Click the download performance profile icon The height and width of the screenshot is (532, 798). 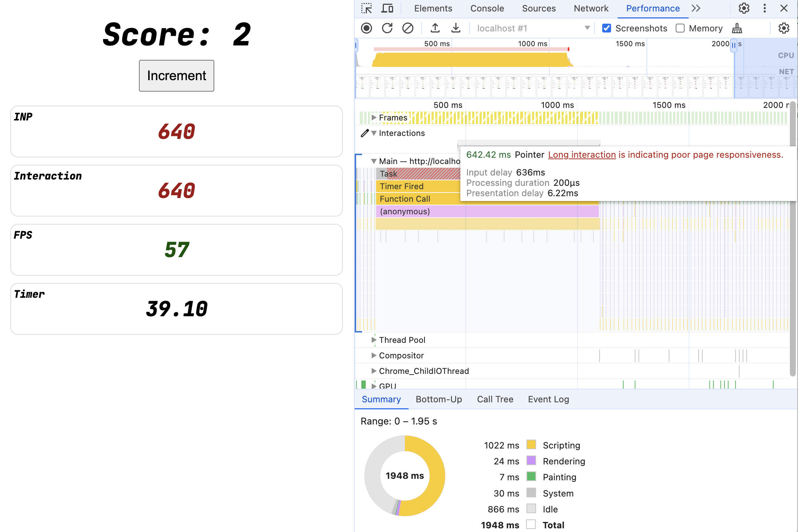(454, 27)
